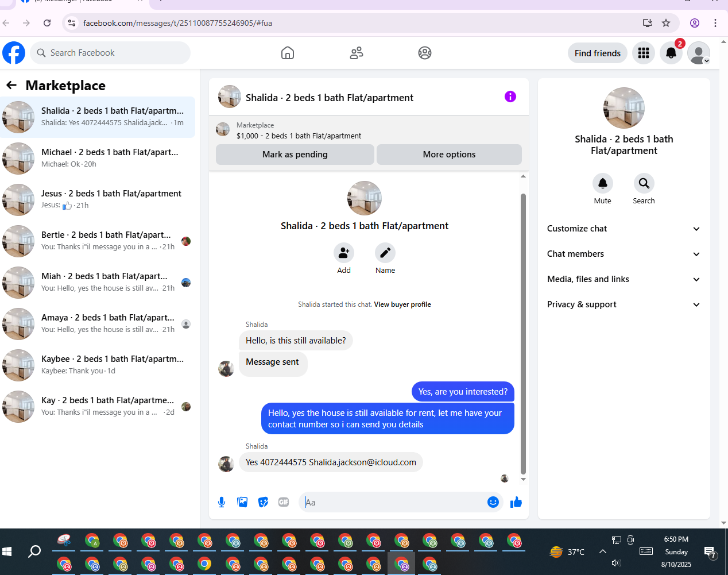Click More options button

point(449,155)
